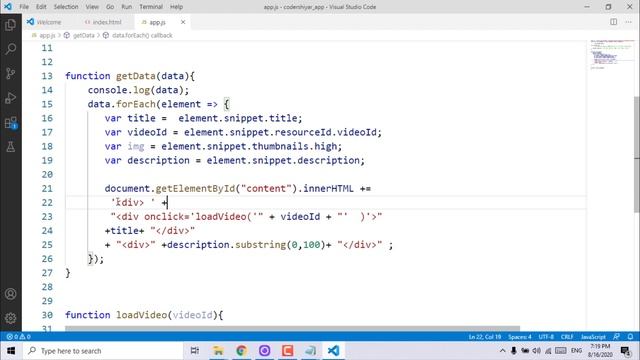Open the notifications bell in status bar
Image resolution: width=640 pixels, height=360 pixels.
[x=630, y=337]
